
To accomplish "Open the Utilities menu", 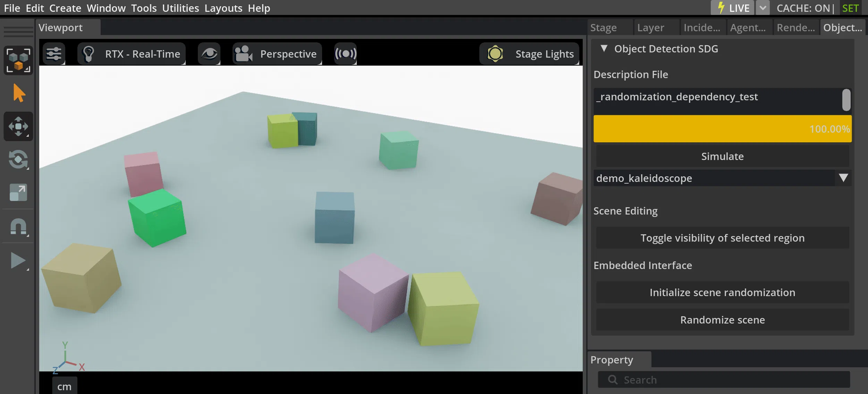I will 180,8.
